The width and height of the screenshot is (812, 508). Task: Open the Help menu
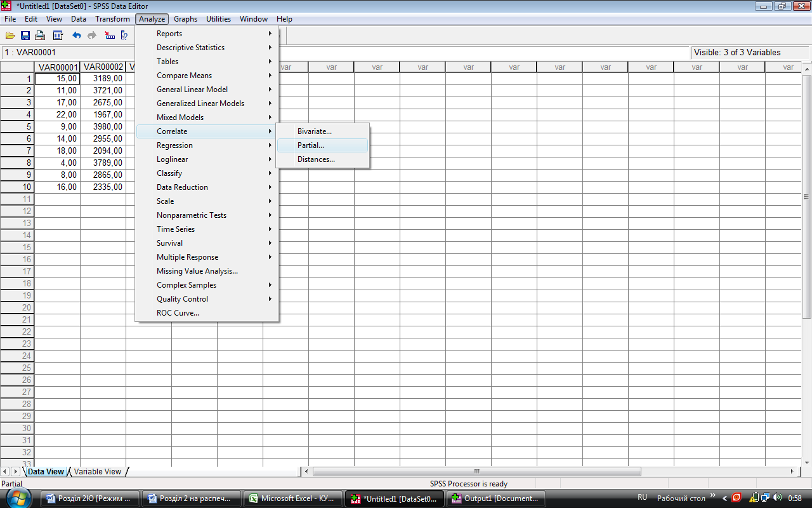click(x=285, y=19)
